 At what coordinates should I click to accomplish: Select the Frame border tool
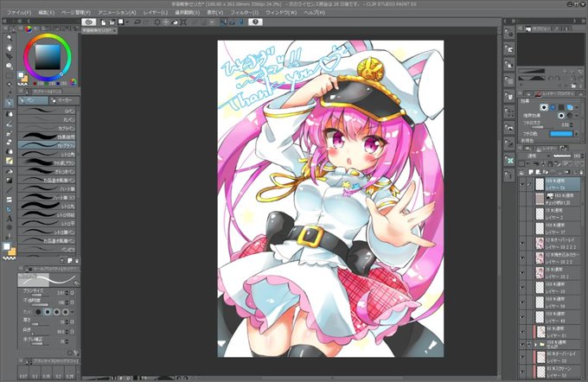[10, 200]
